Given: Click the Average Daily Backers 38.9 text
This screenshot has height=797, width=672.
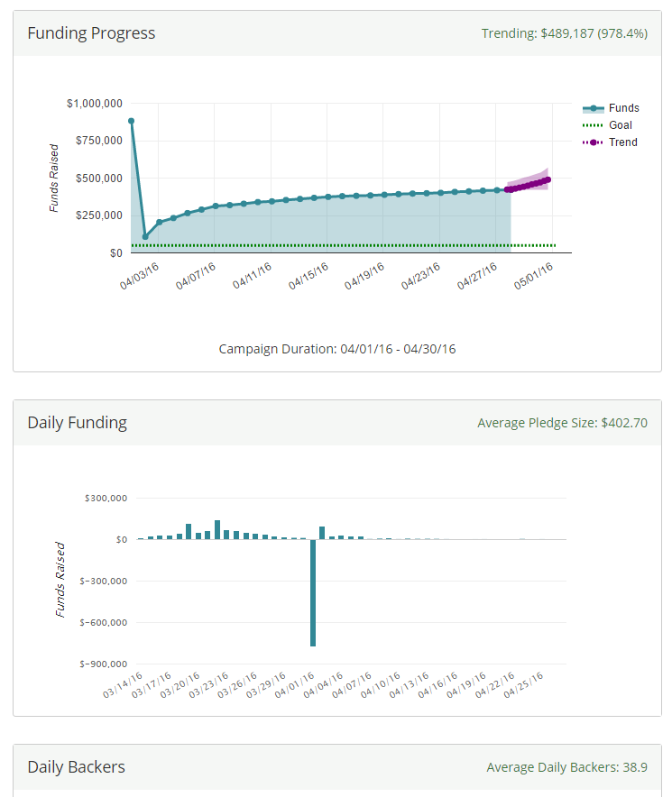Looking at the screenshot, I should point(566,767).
